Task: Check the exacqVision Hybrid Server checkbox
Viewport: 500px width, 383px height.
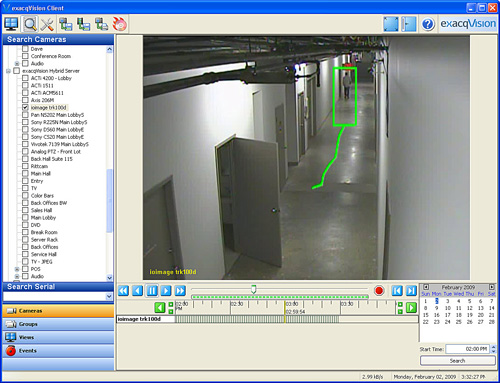Action: (x=16, y=71)
